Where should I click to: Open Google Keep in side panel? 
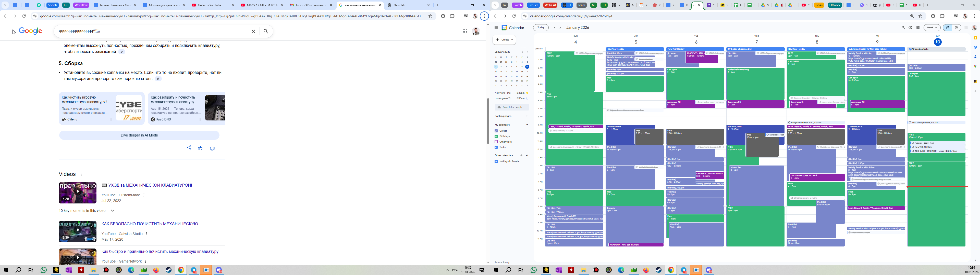click(x=975, y=38)
